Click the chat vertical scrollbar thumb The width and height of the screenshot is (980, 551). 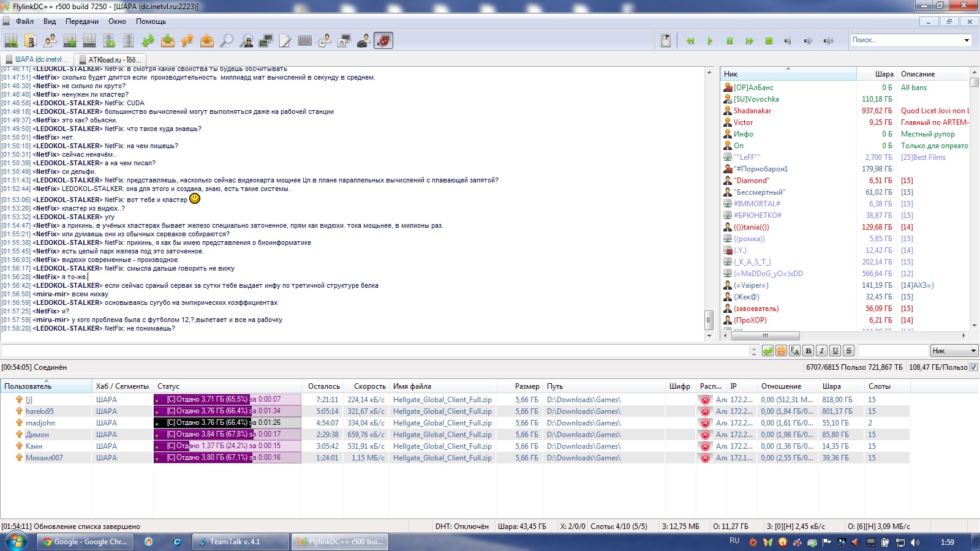(x=709, y=319)
